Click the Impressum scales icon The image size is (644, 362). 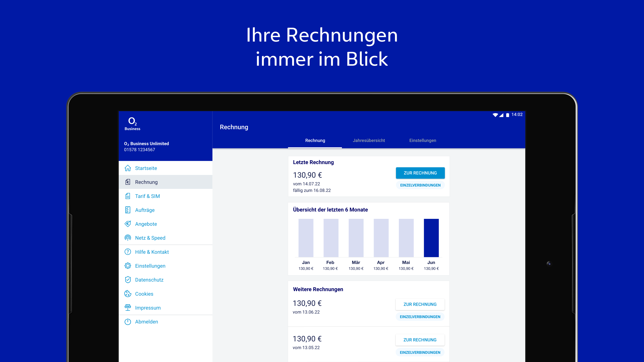pos(128,308)
